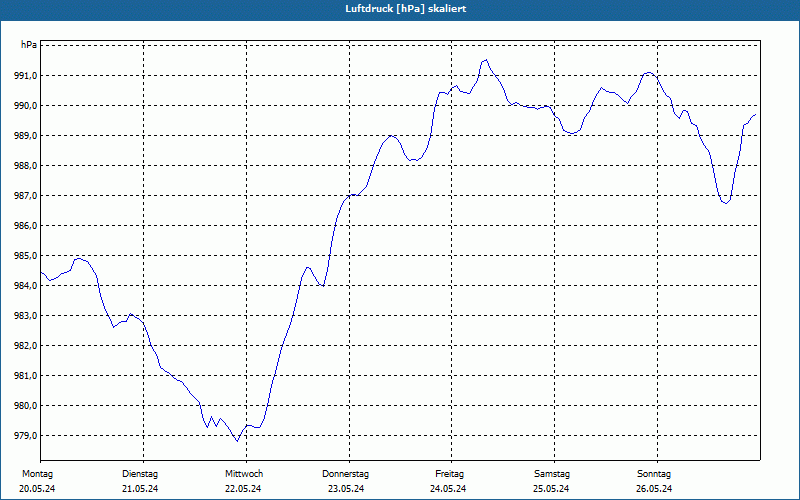Click the 980,0 y-axis value
This screenshot has height=500, width=800.
point(24,406)
